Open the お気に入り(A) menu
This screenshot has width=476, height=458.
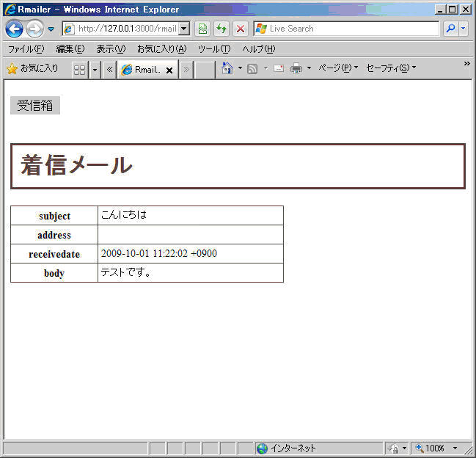tap(162, 49)
